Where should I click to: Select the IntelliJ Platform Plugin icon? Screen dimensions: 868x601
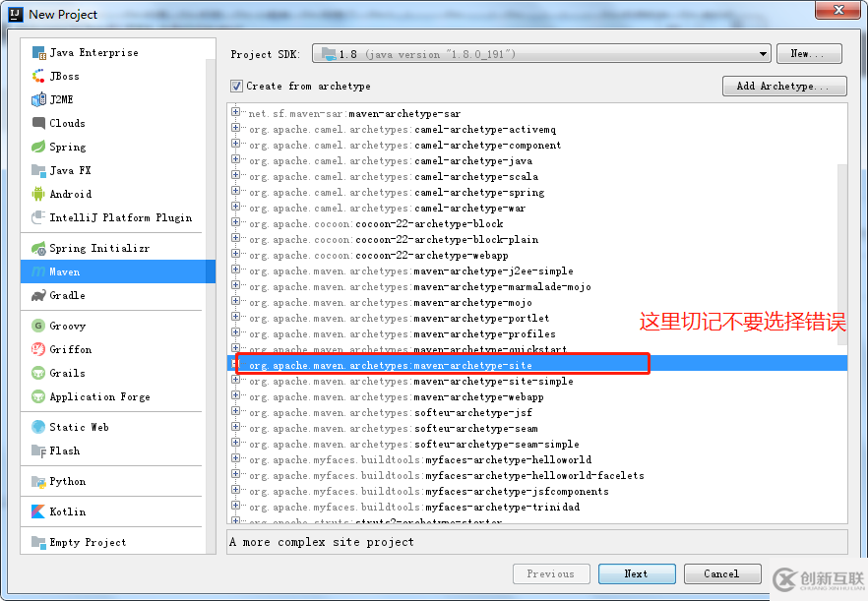click(38, 217)
